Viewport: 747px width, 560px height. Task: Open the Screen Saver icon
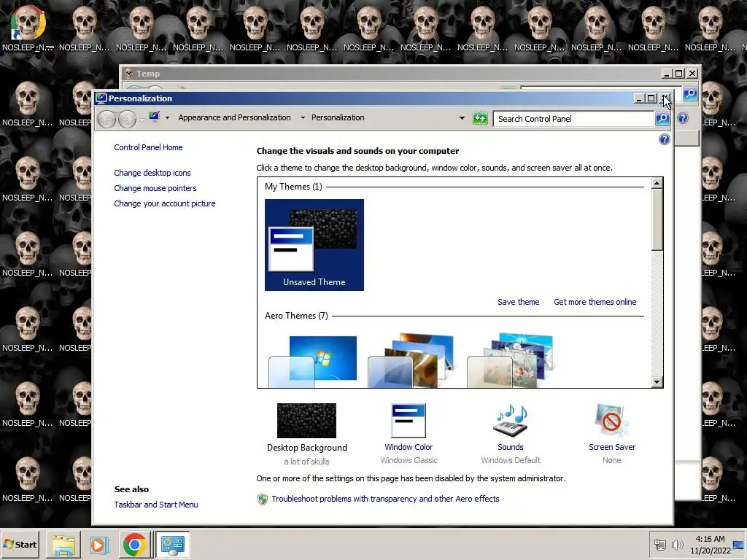pos(612,421)
